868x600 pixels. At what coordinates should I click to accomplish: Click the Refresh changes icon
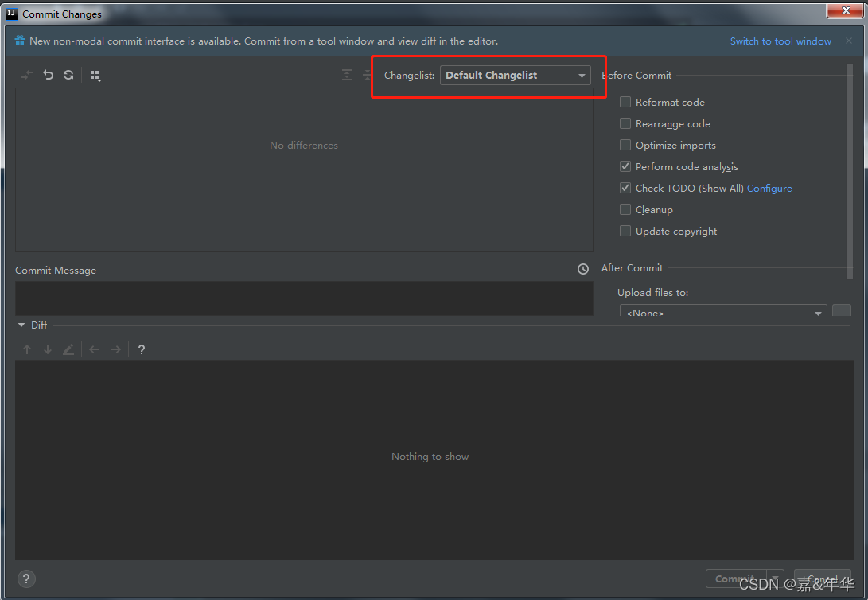click(68, 75)
